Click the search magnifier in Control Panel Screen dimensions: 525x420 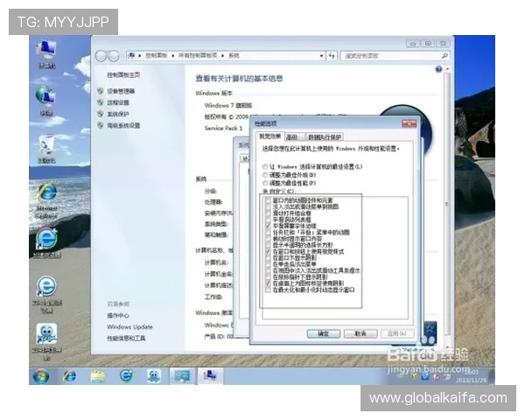point(444,56)
